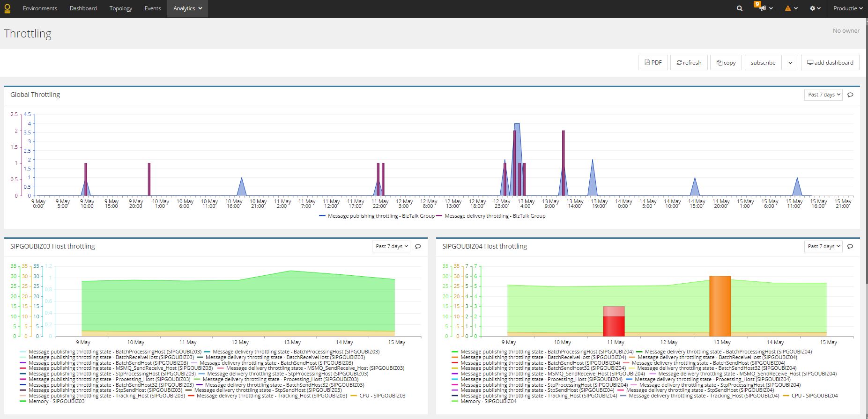Viewport: 868px width, 419px height.
Task: Open the comment icon on the SIPGOUBIZ03 Host throttling panel
Action: pyautogui.click(x=418, y=246)
